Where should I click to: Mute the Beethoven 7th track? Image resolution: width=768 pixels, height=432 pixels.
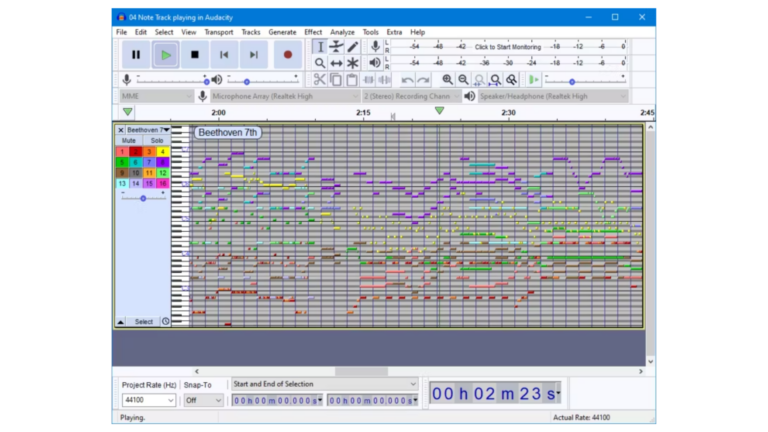(x=129, y=141)
